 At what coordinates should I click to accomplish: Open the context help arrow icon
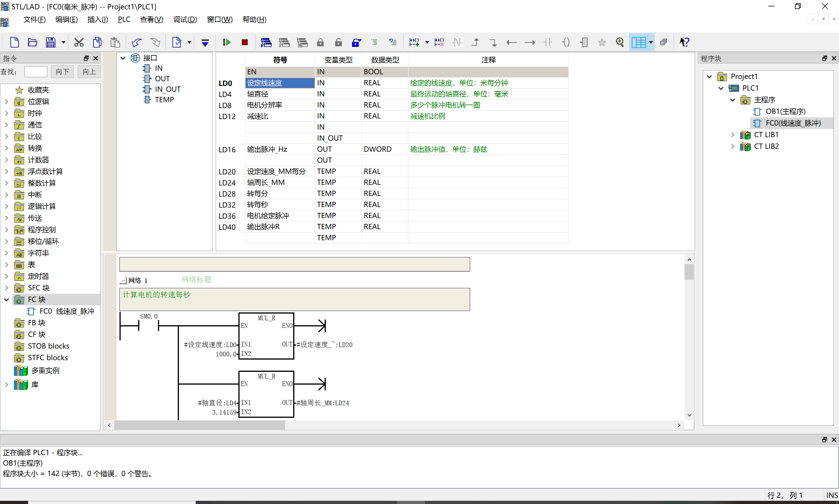(x=684, y=42)
